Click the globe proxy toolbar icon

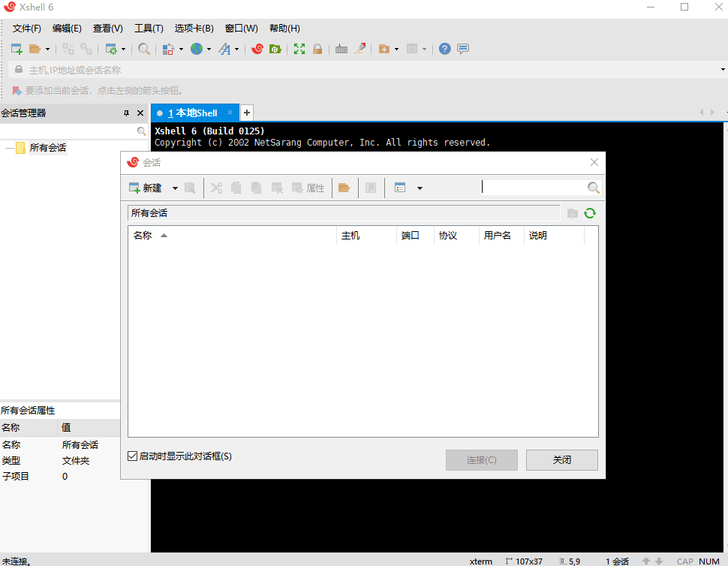pos(197,48)
